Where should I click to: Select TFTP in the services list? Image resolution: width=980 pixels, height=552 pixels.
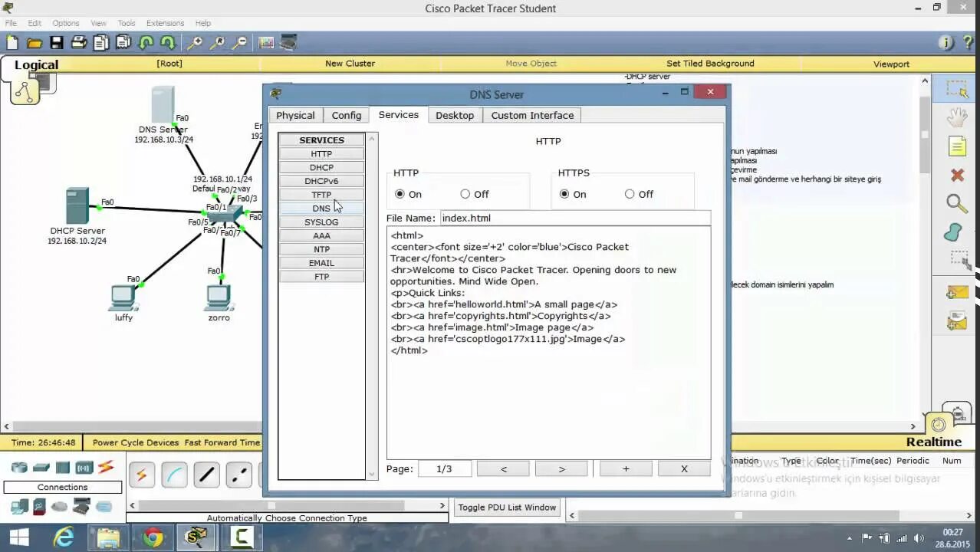pos(321,195)
